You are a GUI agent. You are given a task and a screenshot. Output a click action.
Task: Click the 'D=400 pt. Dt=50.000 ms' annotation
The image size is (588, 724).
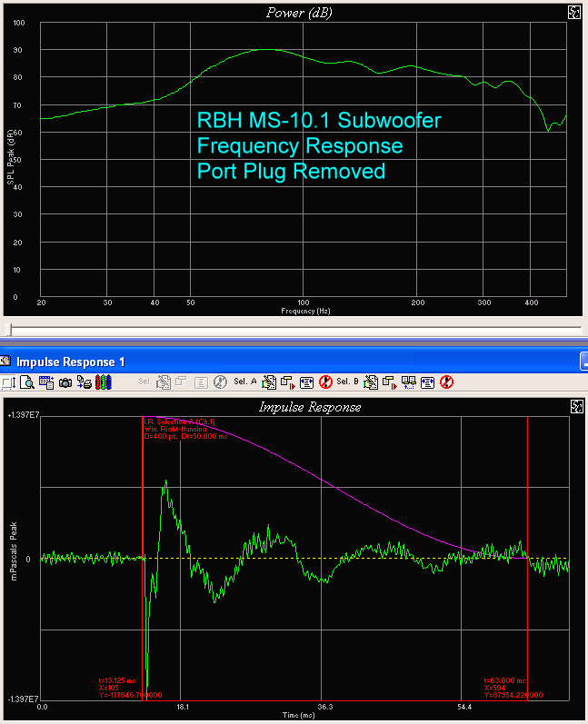pyautogui.click(x=185, y=436)
